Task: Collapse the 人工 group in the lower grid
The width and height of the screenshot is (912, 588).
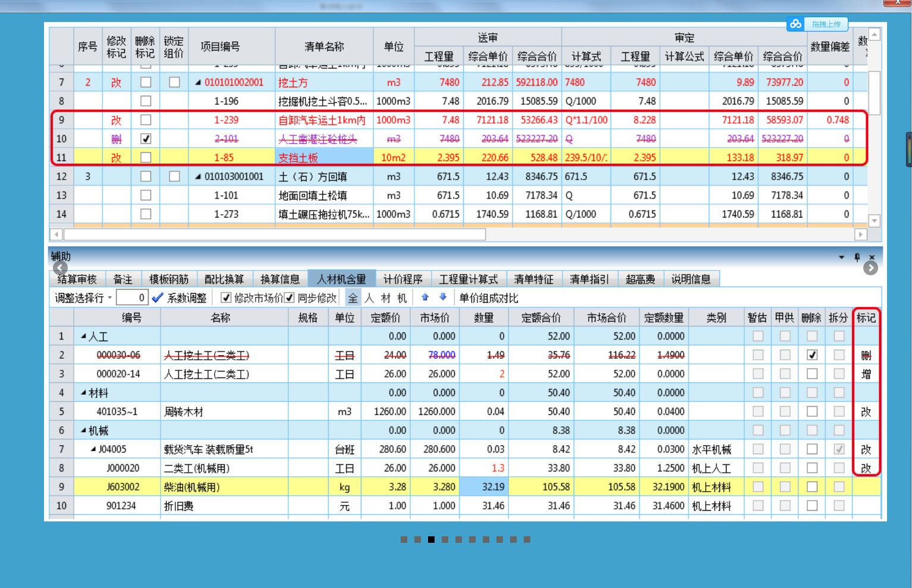Action: point(83,336)
